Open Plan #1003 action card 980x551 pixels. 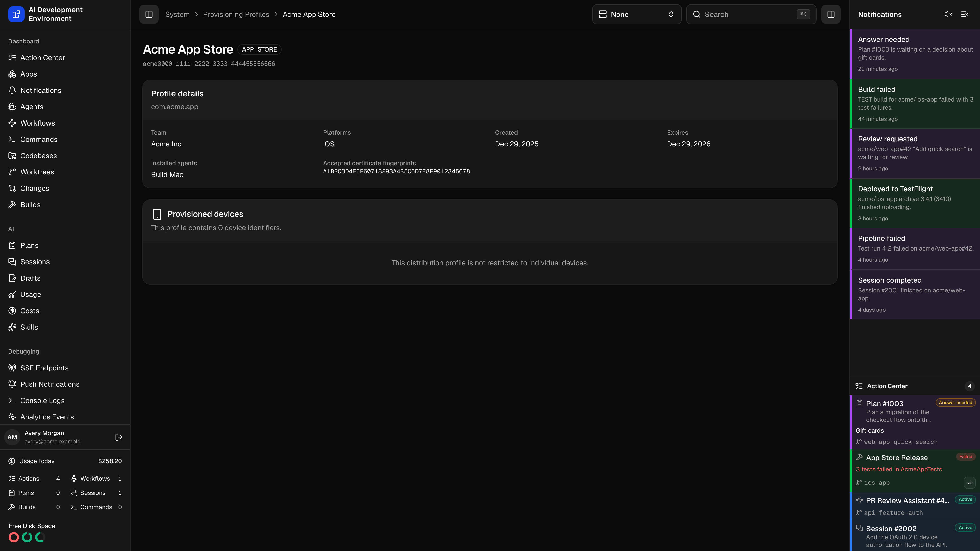click(x=915, y=422)
